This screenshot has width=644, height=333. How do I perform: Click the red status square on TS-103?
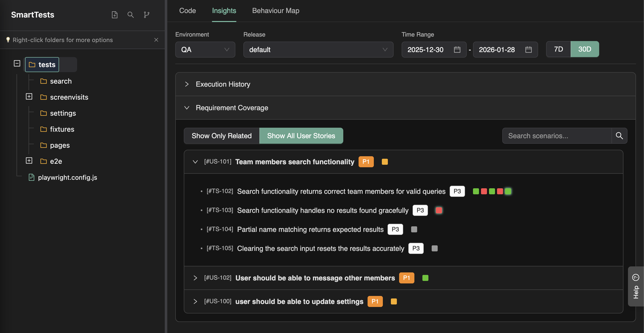click(438, 210)
